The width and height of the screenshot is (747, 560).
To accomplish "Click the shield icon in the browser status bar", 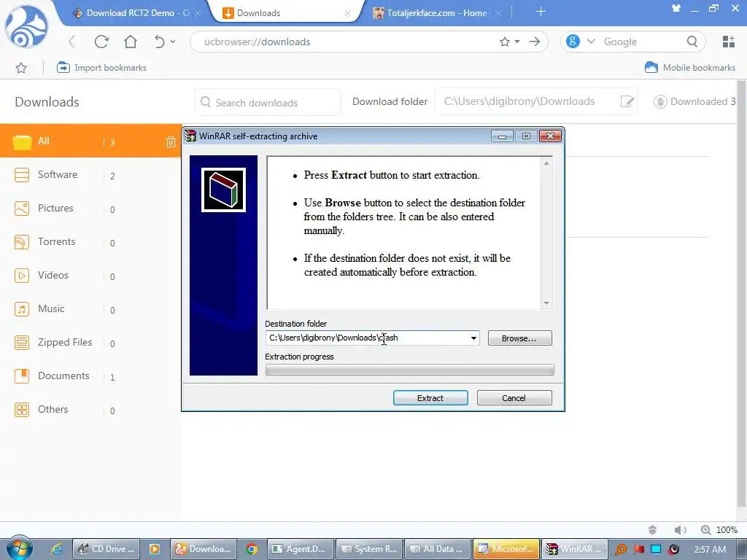I will click(x=653, y=530).
